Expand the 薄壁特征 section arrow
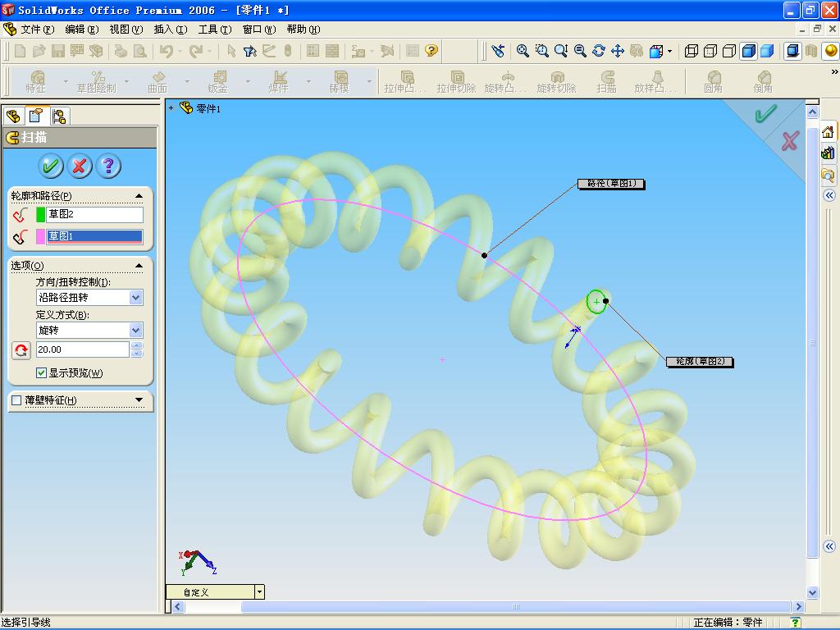The image size is (840, 630). click(x=139, y=399)
